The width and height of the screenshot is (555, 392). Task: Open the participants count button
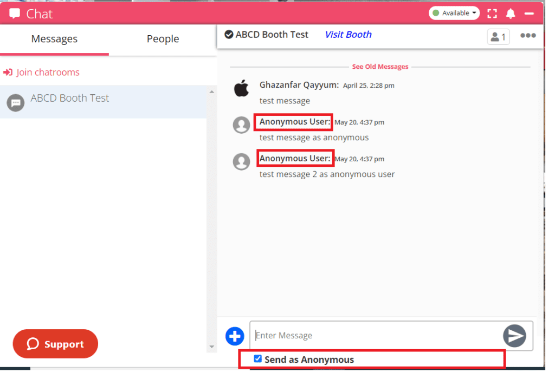tap(499, 37)
